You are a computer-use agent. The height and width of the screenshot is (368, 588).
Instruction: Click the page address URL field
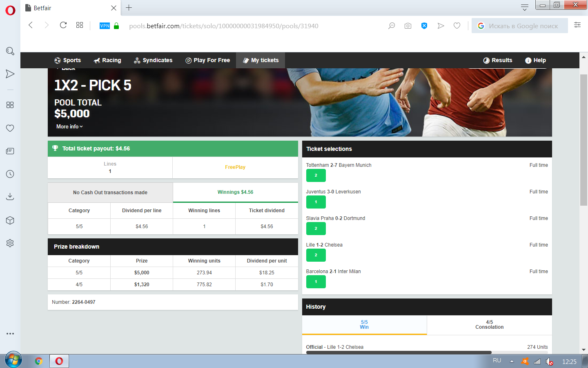click(224, 26)
